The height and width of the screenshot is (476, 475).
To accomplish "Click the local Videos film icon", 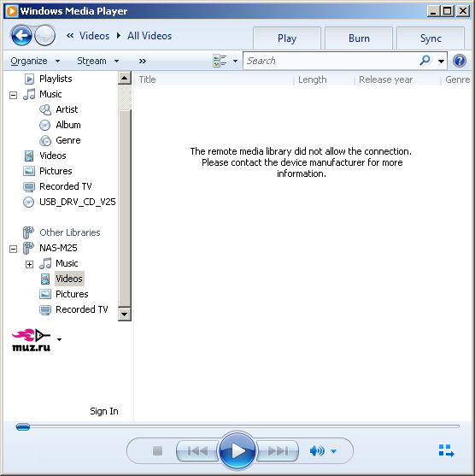I will pos(29,156).
